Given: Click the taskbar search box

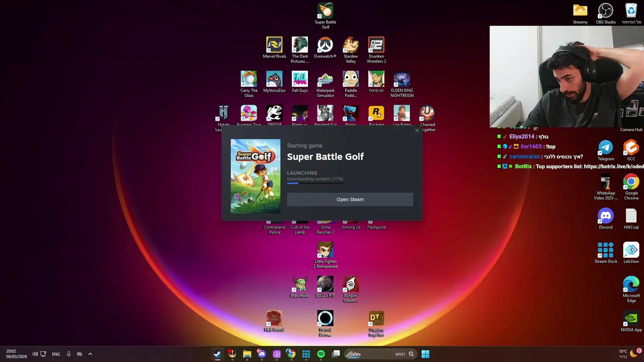Looking at the screenshot, I should [x=381, y=354].
